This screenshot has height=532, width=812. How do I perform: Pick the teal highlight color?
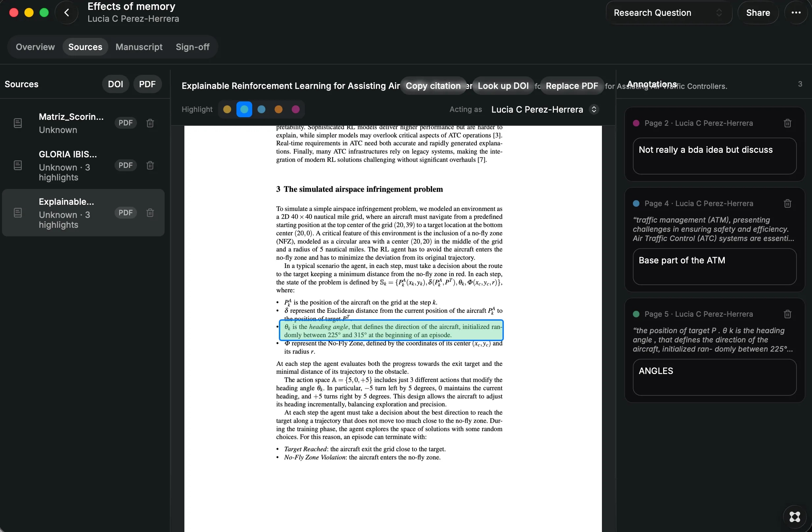point(244,110)
